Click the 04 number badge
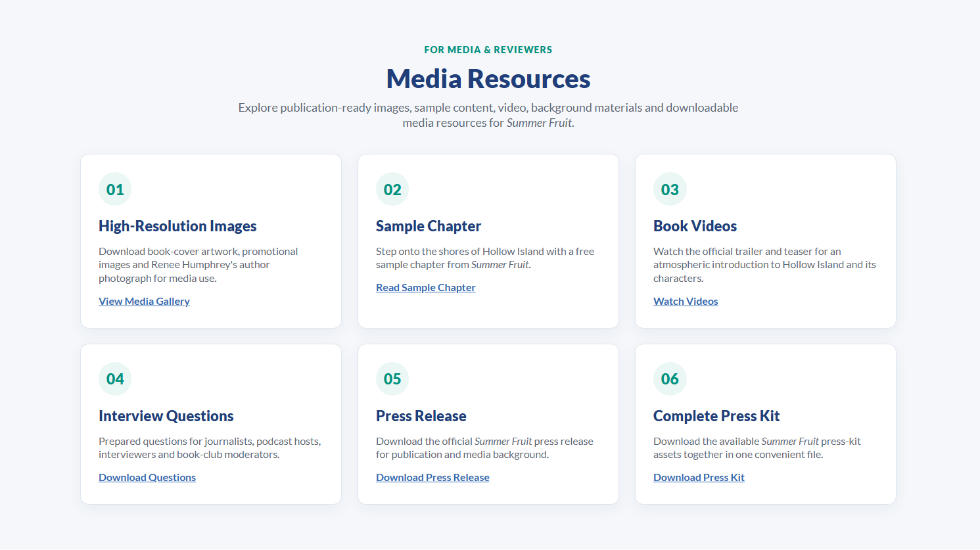The image size is (980, 550). pos(115,378)
